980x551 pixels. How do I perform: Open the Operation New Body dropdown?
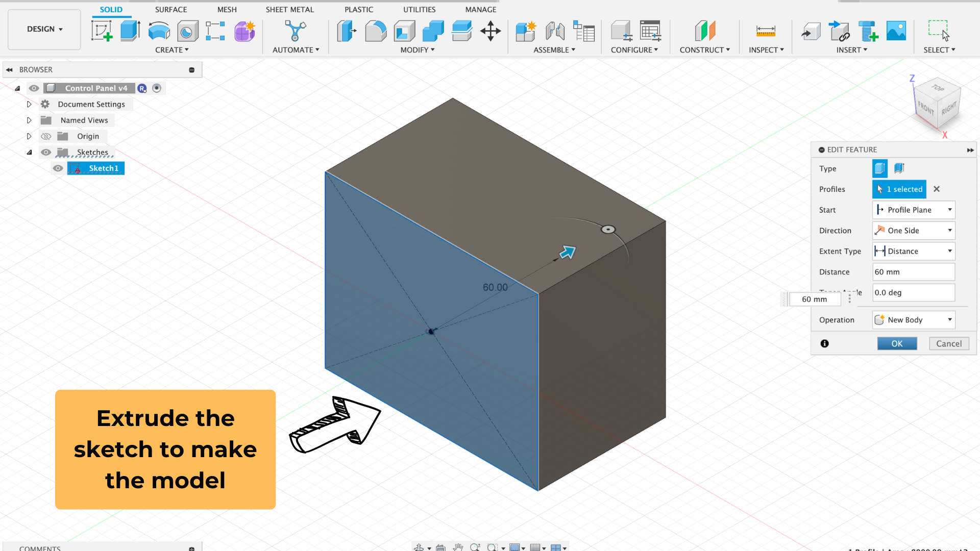pyautogui.click(x=914, y=320)
